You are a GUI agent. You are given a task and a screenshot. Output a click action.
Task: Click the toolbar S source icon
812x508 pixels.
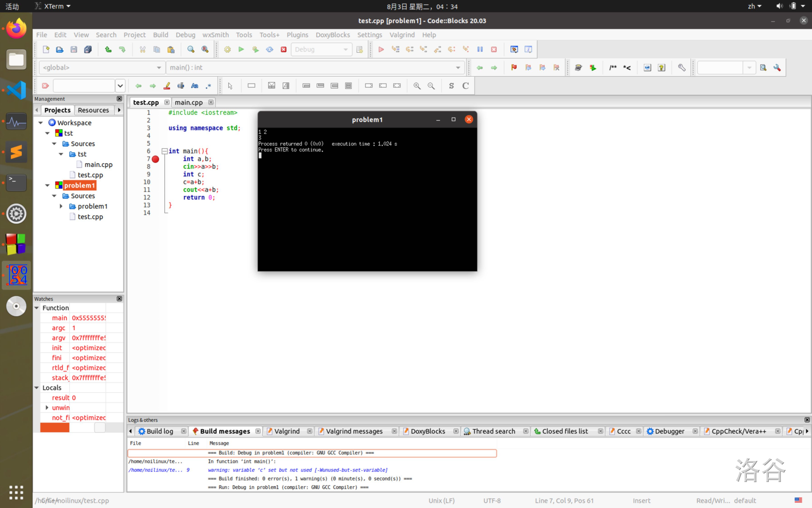(451, 86)
